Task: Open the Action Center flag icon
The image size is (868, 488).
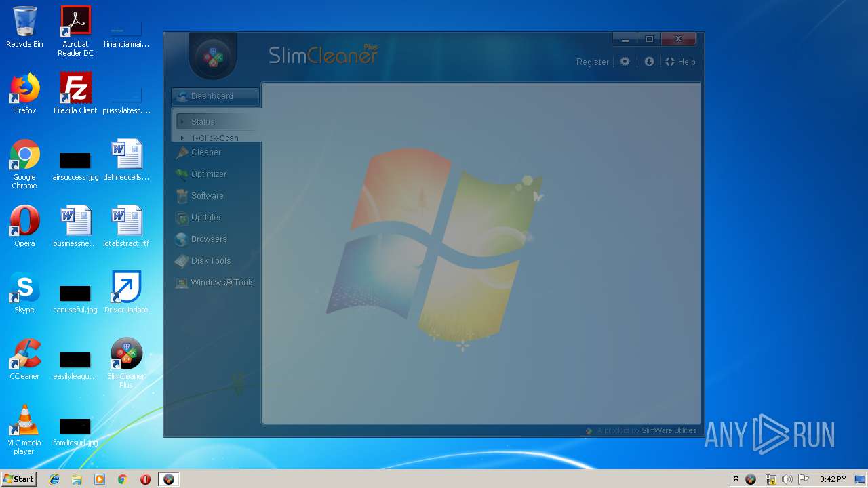Action: [x=804, y=479]
